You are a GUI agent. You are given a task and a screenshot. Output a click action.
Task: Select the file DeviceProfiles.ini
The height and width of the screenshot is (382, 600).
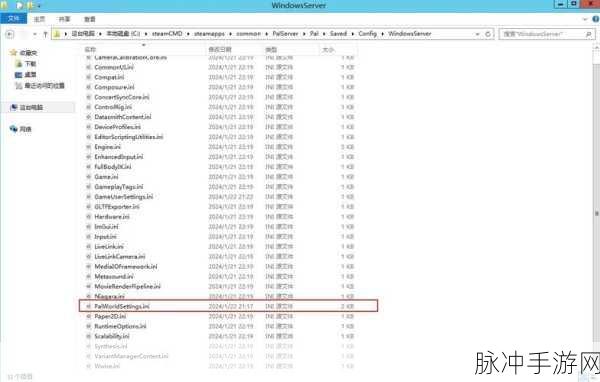point(117,127)
